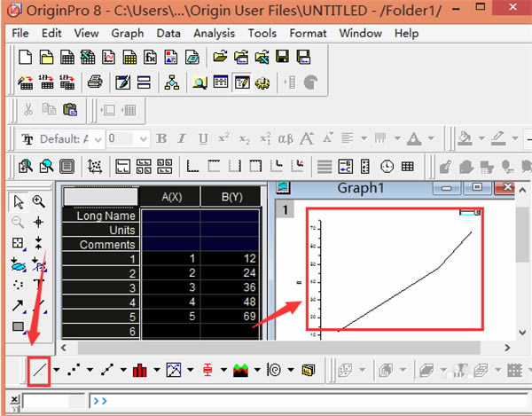
Task: Create a New Function plot
Action: [151, 57]
